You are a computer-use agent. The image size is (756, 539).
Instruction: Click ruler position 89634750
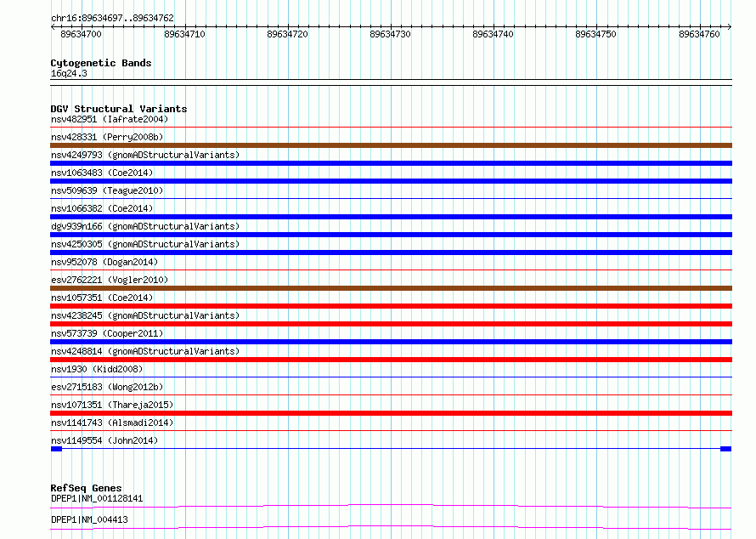[596, 34]
